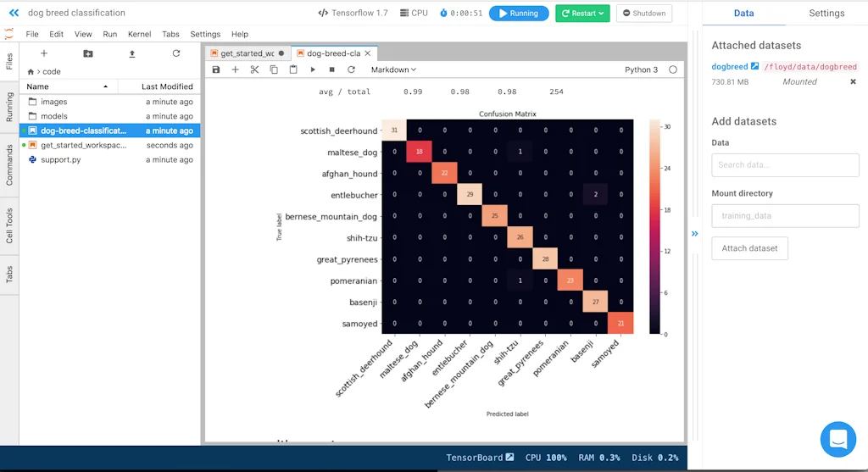Collapse the right panel with double chevron
This screenshot has width=868, height=472.
pyautogui.click(x=695, y=234)
